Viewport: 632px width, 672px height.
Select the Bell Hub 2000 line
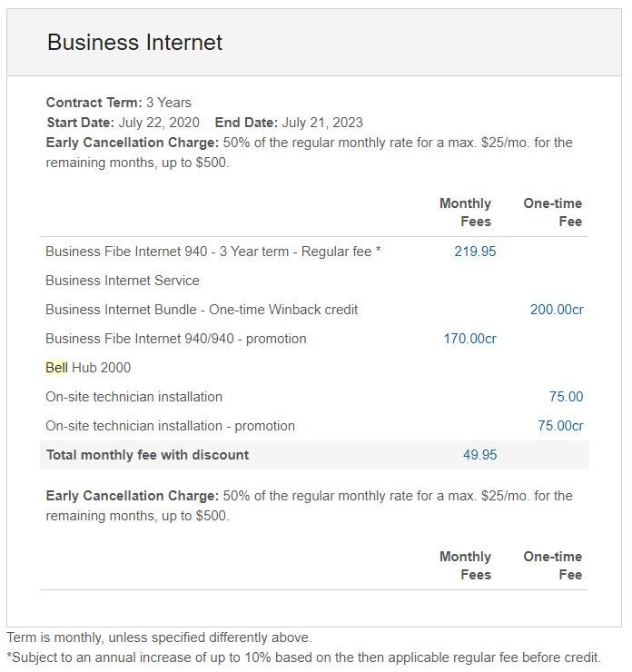pos(88,368)
